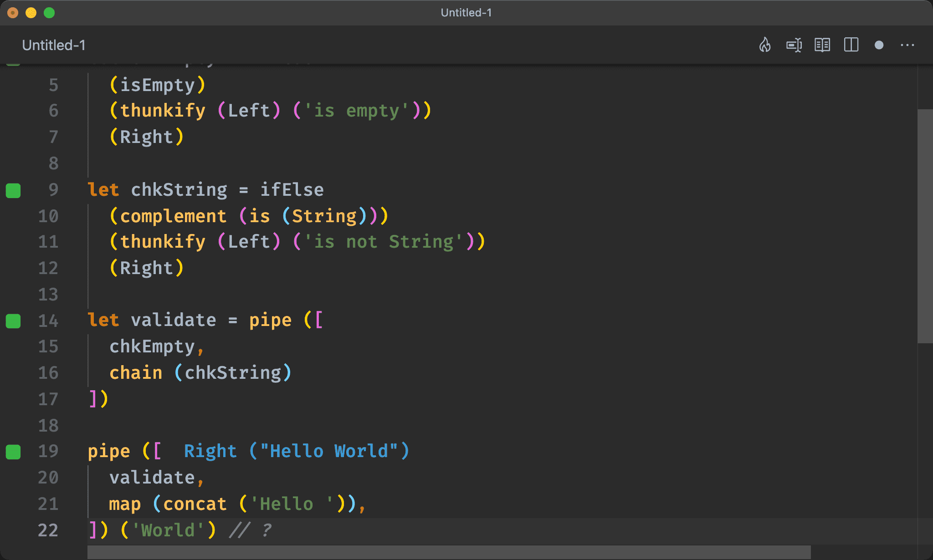This screenshot has width=933, height=560.
Task: Click the 'is not String' string literal
Action: coord(383,242)
